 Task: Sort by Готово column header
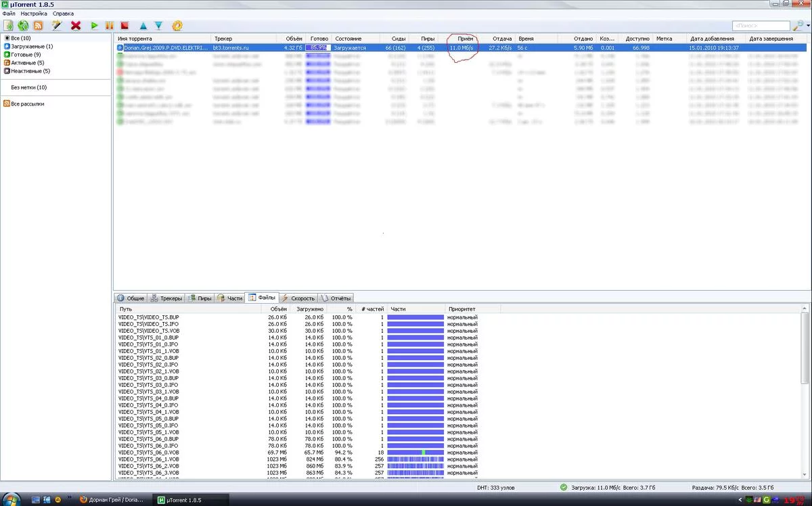[x=319, y=39]
